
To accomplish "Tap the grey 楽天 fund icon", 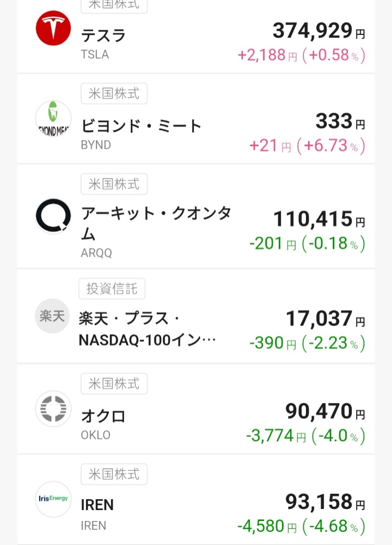I will point(52,316).
